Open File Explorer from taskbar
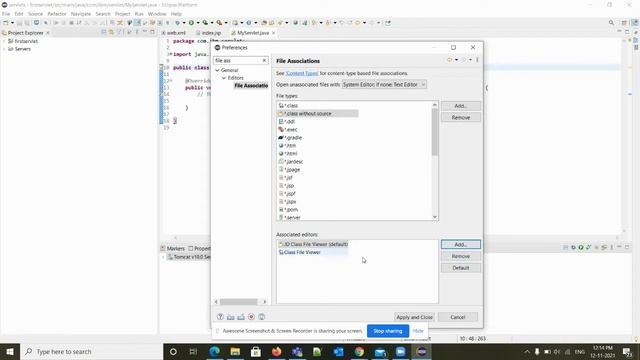 point(235,351)
